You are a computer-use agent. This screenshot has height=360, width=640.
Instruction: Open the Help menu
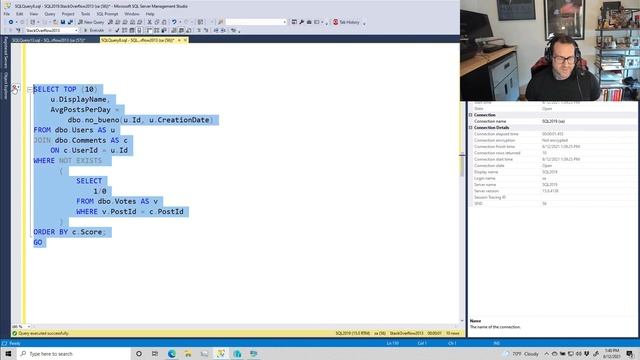pos(150,14)
